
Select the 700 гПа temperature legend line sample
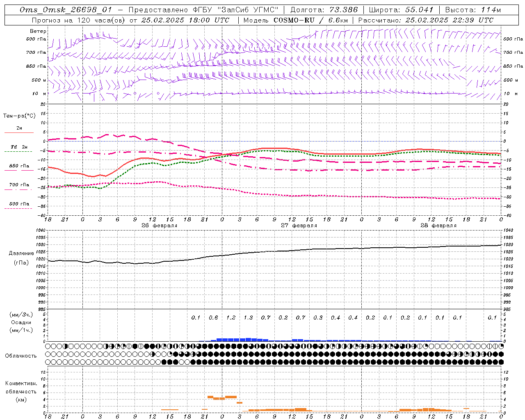[18, 190]
